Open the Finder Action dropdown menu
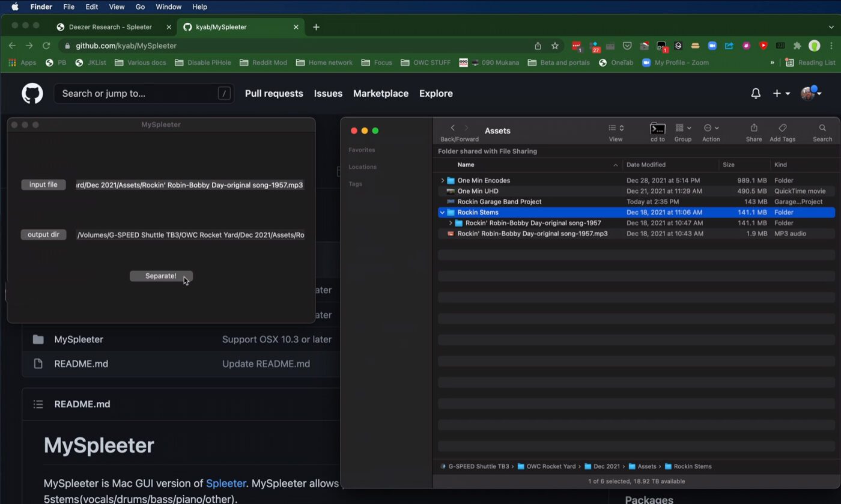The width and height of the screenshot is (841, 504). (711, 129)
